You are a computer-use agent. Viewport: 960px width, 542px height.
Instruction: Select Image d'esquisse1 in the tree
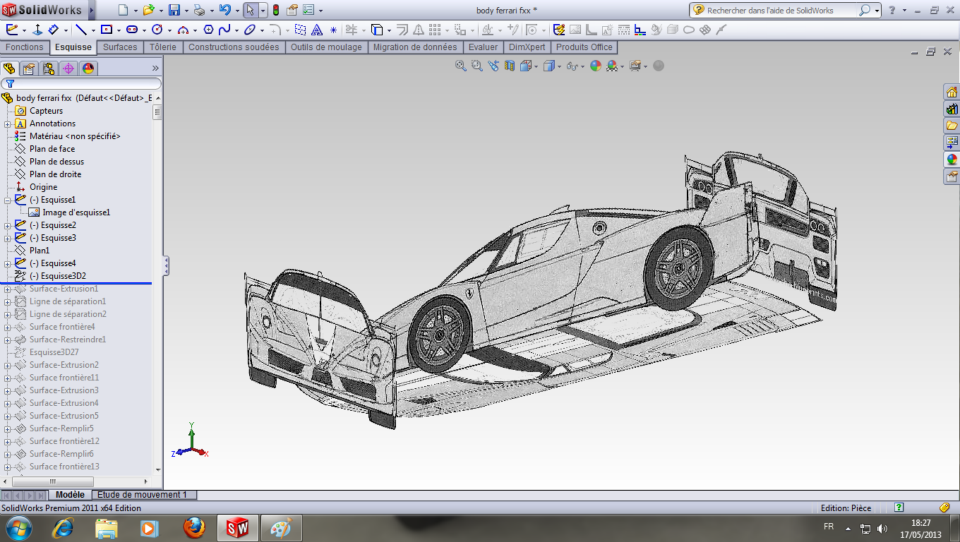(76, 213)
